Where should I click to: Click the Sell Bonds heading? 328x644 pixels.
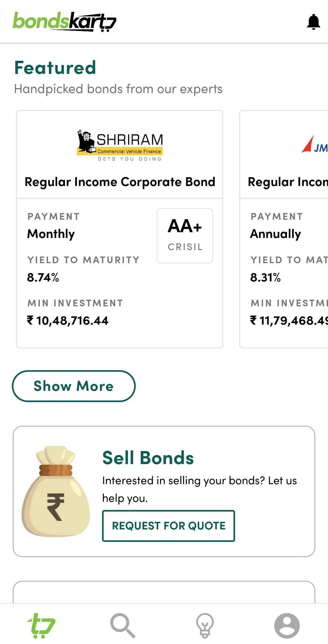[x=148, y=458]
